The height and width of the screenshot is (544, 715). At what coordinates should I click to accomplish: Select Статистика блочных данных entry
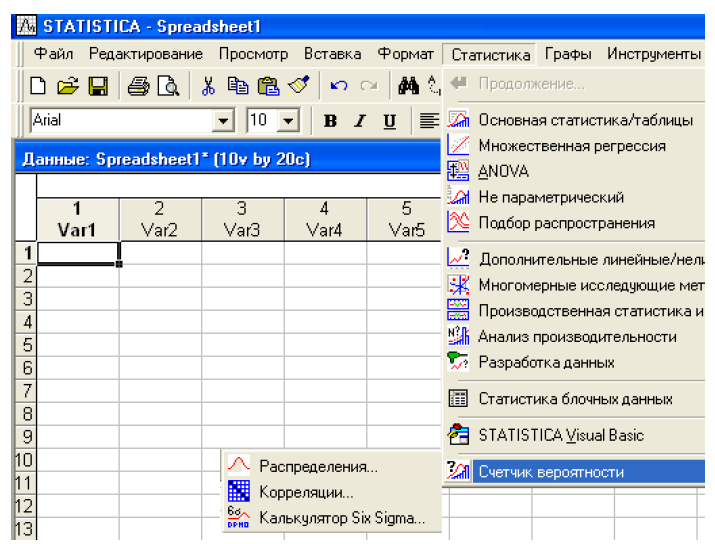[575, 399]
